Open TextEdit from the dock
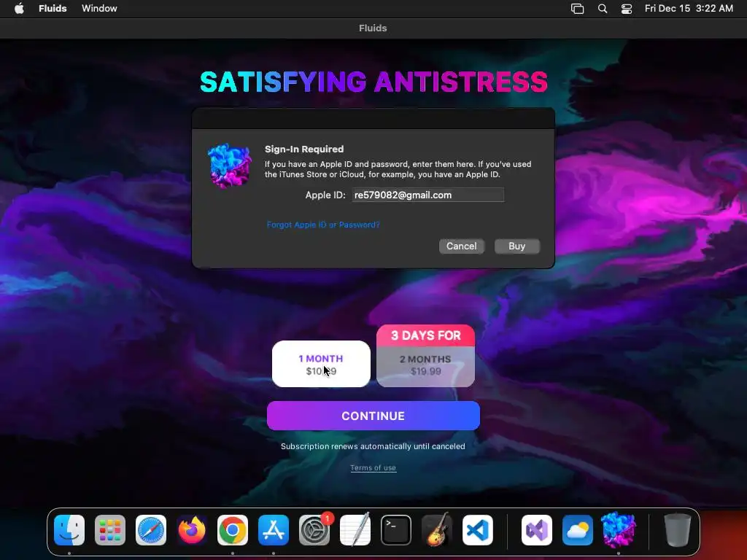 [355, 530]
